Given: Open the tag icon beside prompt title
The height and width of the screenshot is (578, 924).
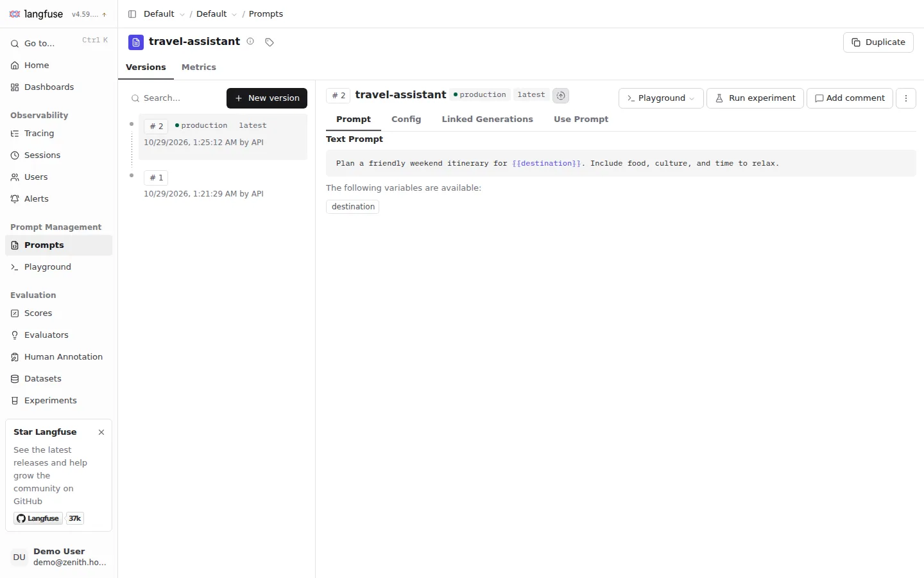Looking at the screenshot, I should pos(269,42).
